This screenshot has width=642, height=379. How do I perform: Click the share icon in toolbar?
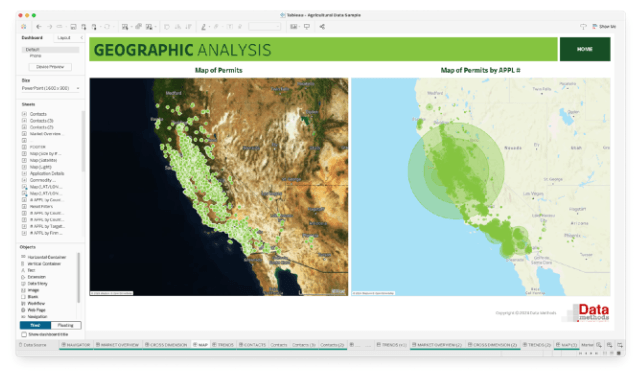pos(322,27)
